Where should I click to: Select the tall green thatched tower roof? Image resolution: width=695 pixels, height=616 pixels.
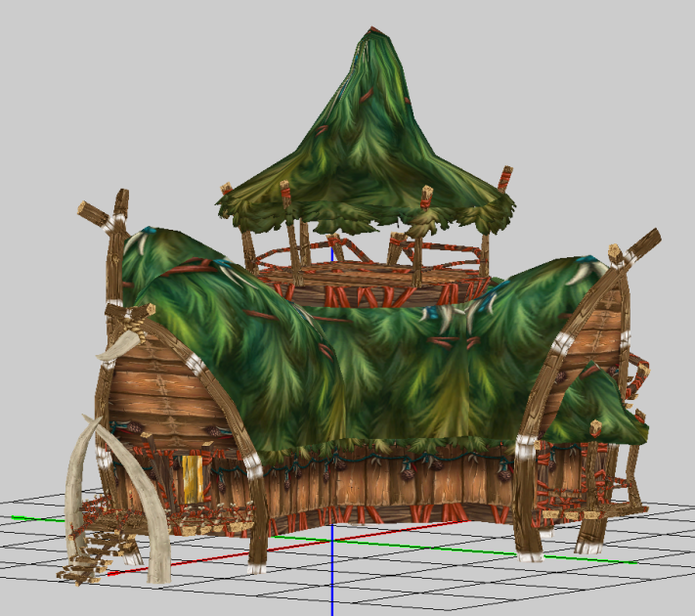pos(365,133)
